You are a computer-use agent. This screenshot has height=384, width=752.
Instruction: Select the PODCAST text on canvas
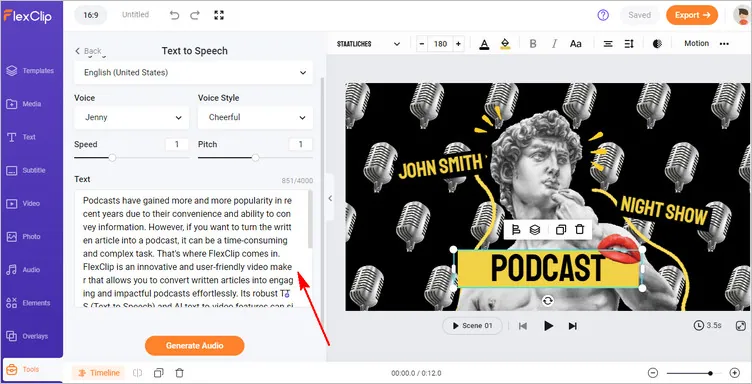pos(547,268)
